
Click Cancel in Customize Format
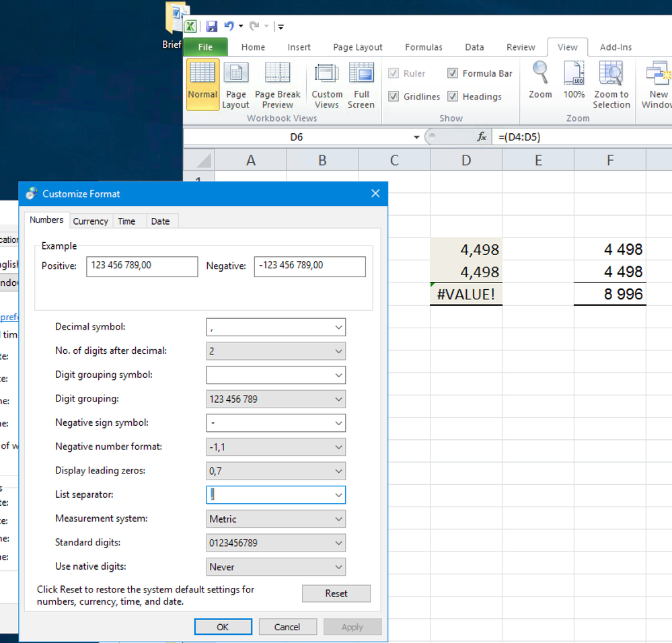287,627
